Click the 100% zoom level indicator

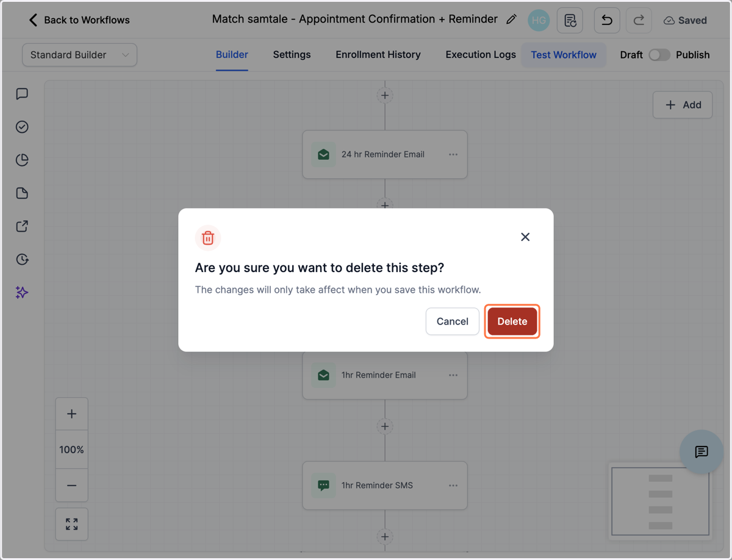click(71, 450)
